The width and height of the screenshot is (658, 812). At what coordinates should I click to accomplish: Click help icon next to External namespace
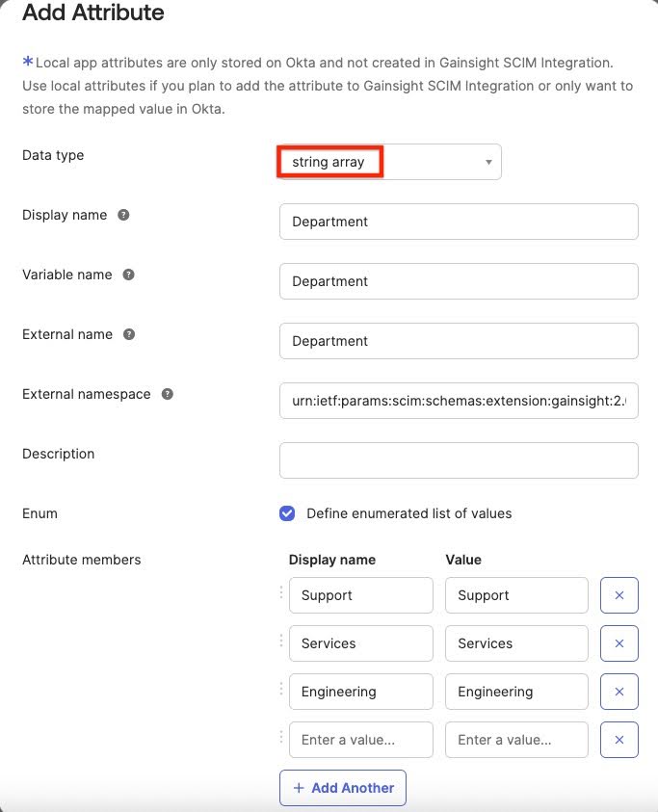click(168, 394)
